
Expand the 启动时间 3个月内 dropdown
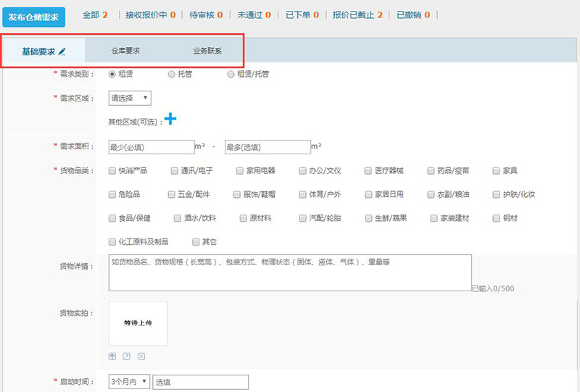pos(129,382)
